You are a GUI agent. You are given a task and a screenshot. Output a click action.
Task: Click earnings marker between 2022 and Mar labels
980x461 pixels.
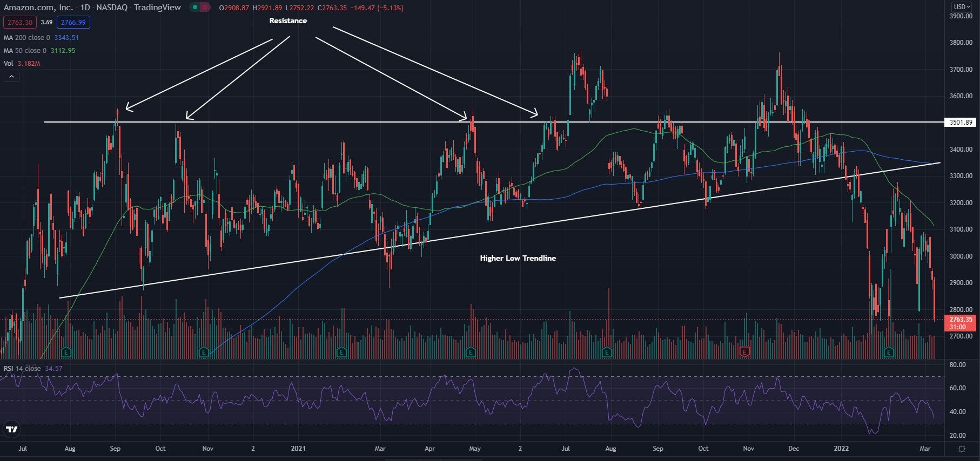click(889, 352)
